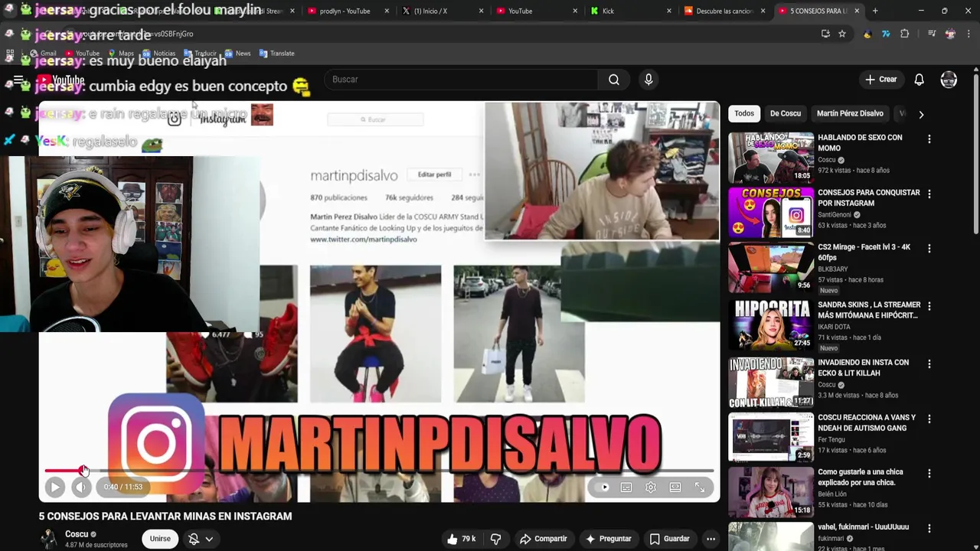The height and width of the screenshot is (551, 980).
Task: Open Consejos para Conquistar por Instagram video
Action: coord(771,212)
